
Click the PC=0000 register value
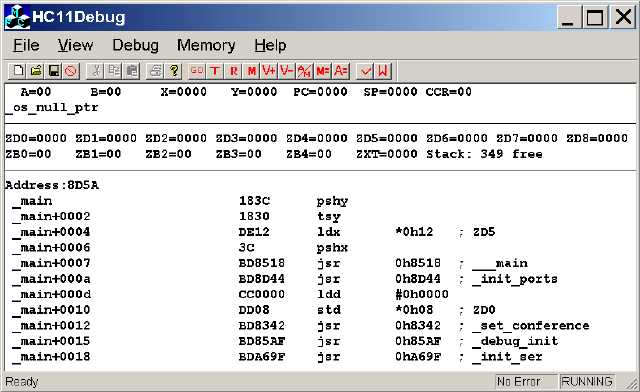point(320,91)
